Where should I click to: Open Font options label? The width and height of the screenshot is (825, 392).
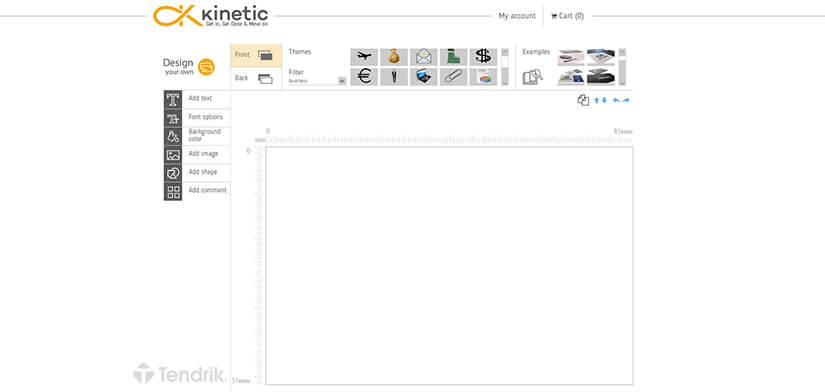pos(206,117)
